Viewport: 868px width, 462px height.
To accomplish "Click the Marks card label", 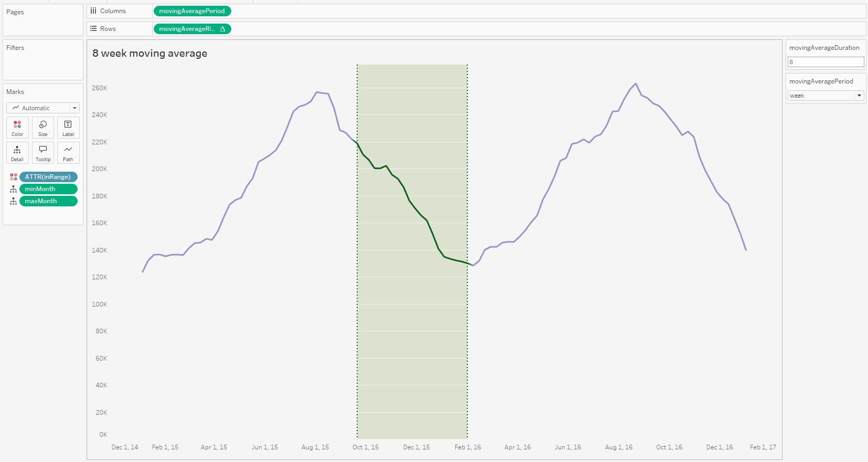I will pyautogui.click(x=15, y=92).
